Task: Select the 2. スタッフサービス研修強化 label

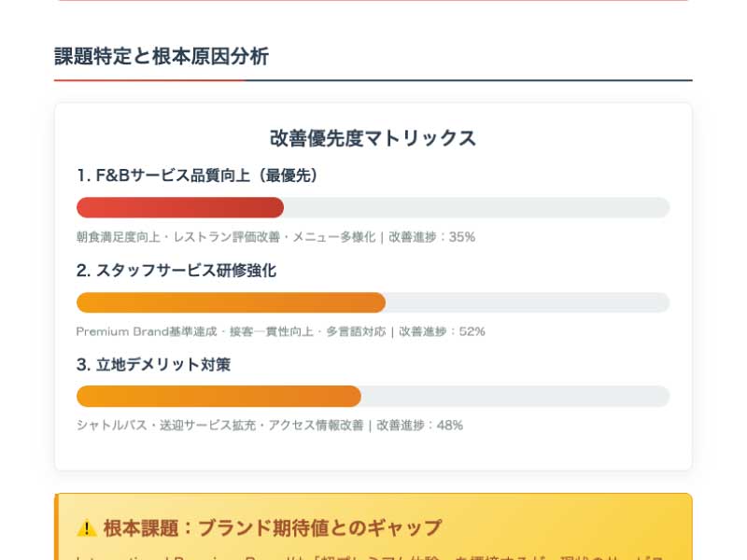Action: [176, 271]
